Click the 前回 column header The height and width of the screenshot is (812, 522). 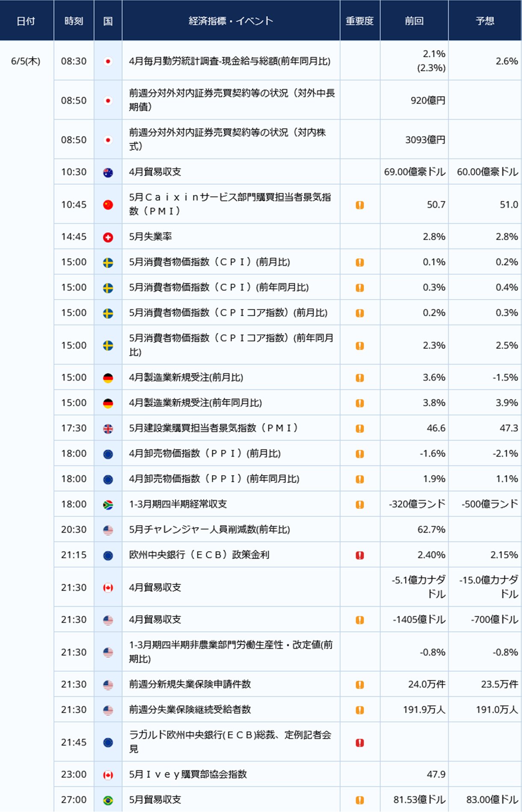click(x=414, y=21)
